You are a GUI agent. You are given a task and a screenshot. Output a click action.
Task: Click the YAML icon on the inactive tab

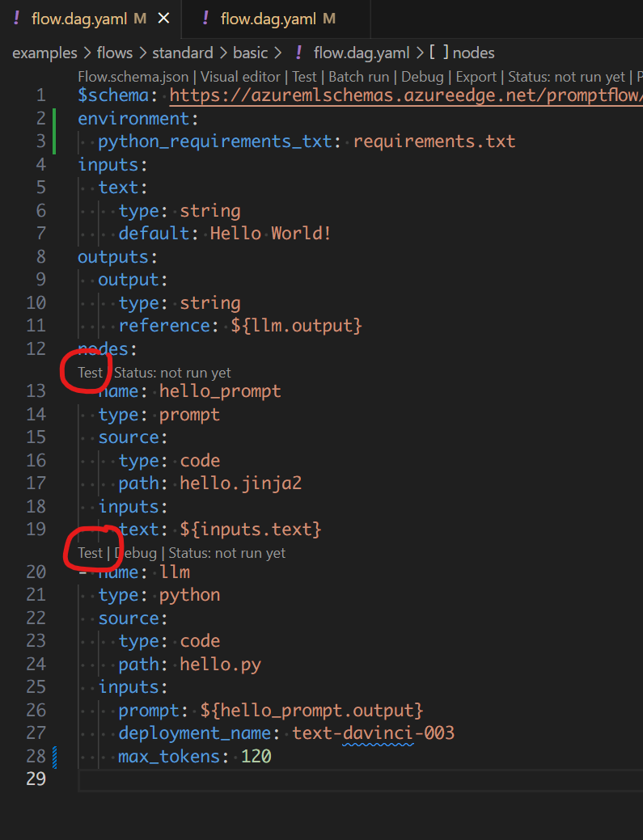pos(205,19)
